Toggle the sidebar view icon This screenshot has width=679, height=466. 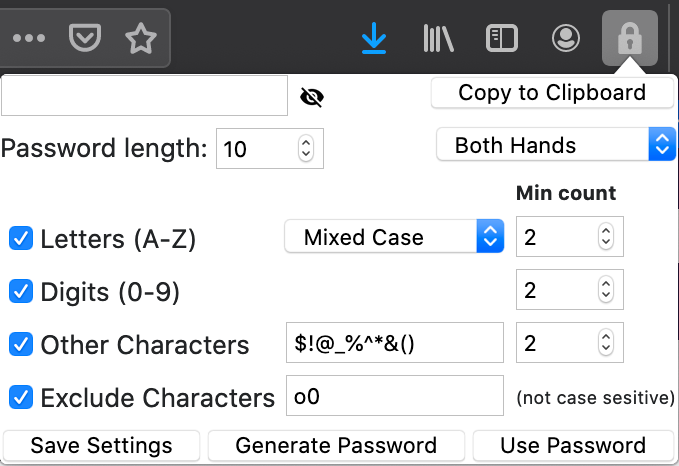(x=501, y=39)
